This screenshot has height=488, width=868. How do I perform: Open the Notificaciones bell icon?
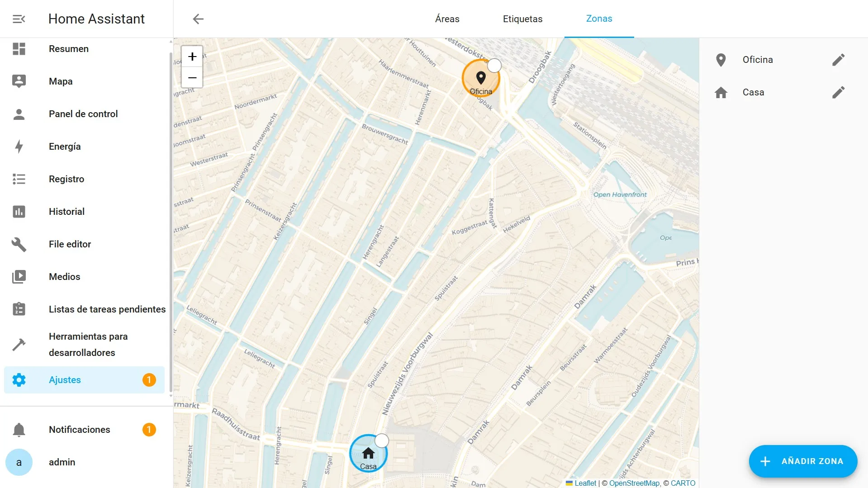pos(19,430)
